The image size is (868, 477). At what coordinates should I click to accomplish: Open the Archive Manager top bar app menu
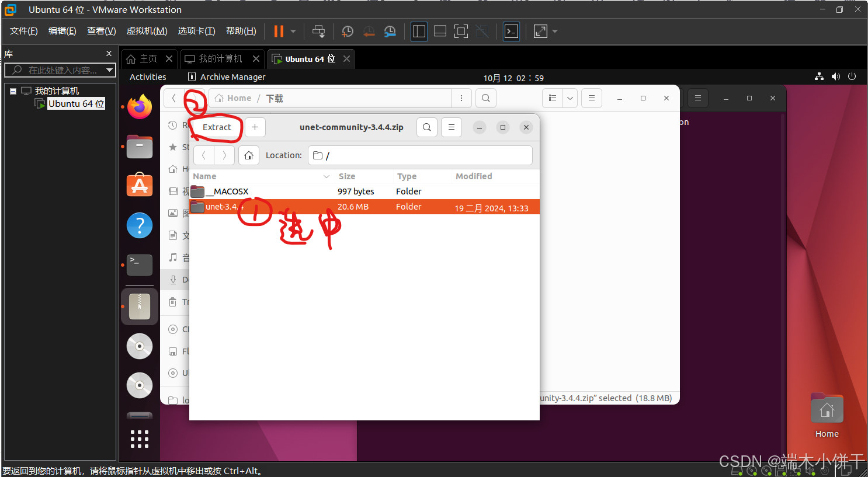pos(227,77)
